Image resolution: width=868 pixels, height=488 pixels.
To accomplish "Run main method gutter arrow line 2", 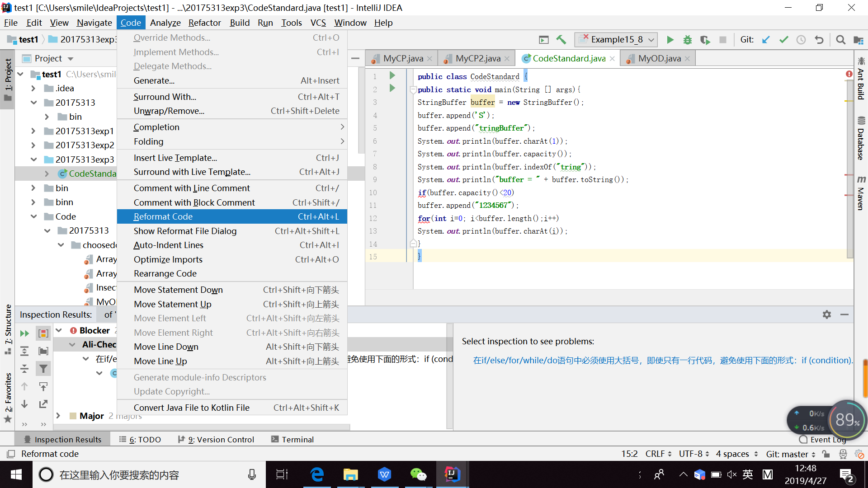I will coord(392,88).
